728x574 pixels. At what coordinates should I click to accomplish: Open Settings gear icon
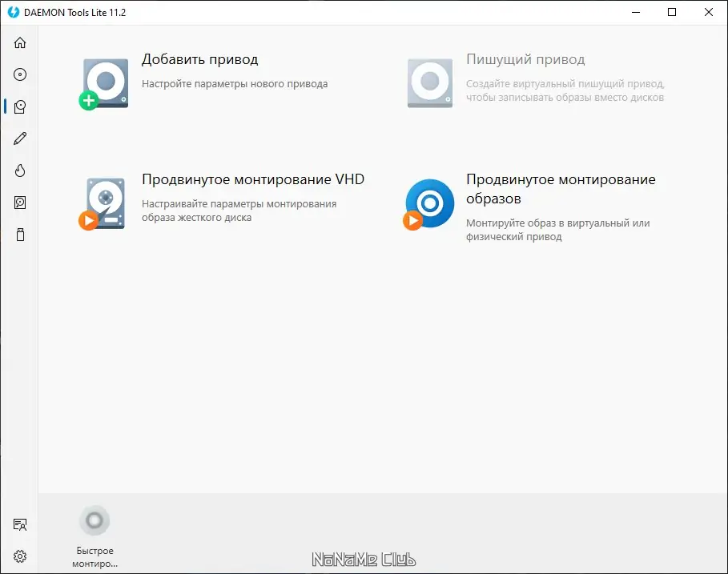[20, 556]
